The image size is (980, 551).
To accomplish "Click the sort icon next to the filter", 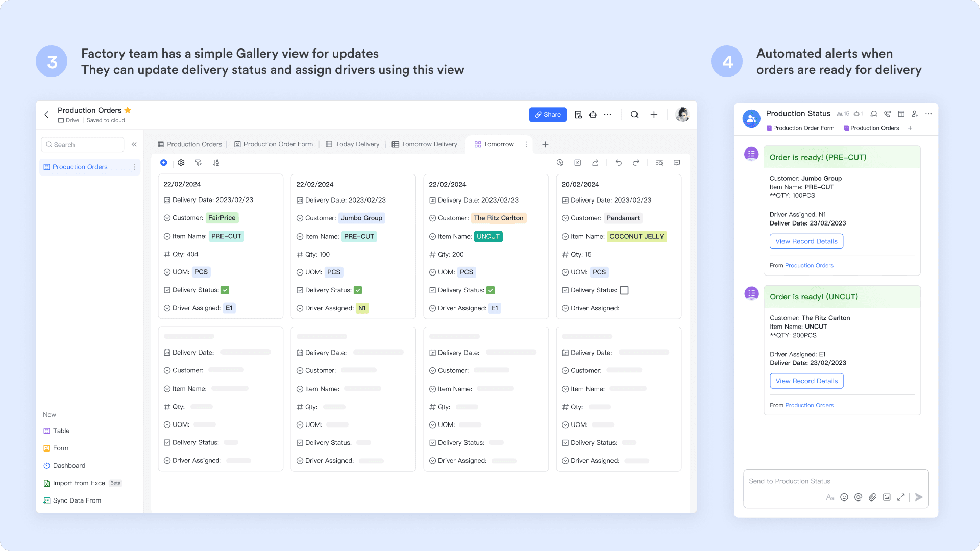I will pos(216,162).
